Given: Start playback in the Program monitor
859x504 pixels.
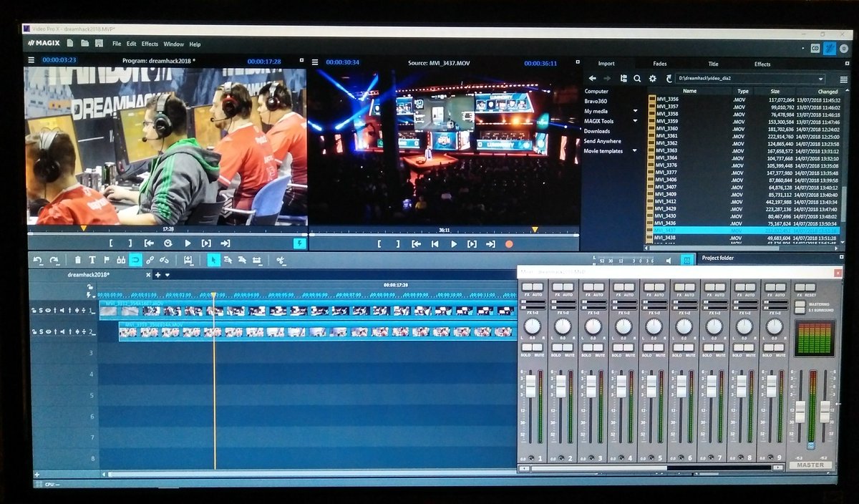Looking at the screenshot, I should [x=188, y=243].
